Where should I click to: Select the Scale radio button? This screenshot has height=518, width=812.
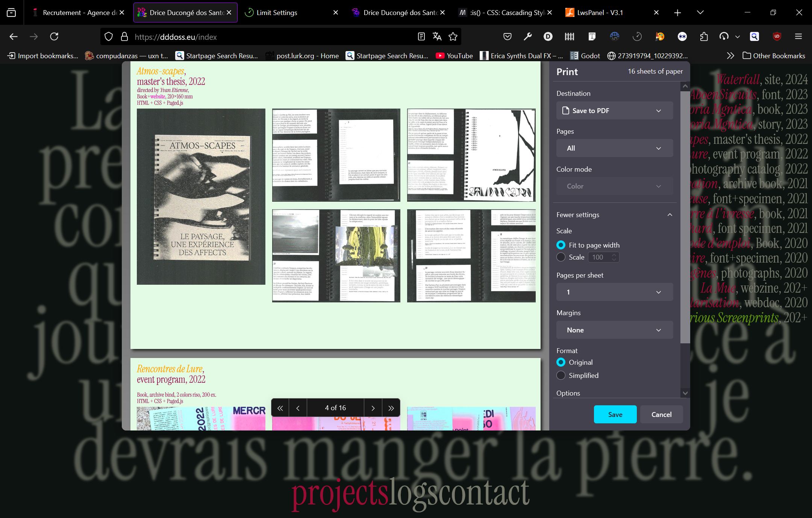pyautogui.click(x=561, y=257)
